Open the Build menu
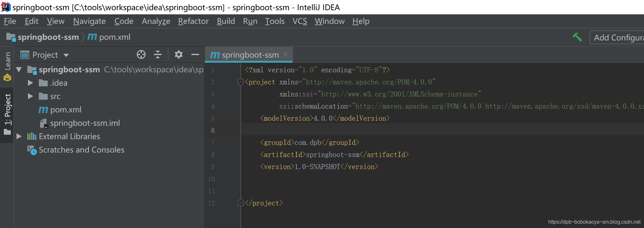644x228 pixels. coord(226,21)
